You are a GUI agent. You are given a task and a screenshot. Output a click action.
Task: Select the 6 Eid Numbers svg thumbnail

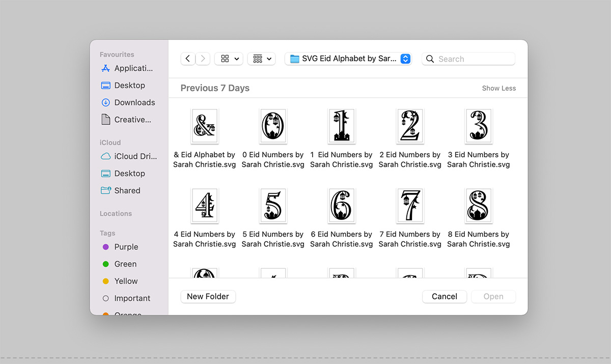(x=341, y=205)
